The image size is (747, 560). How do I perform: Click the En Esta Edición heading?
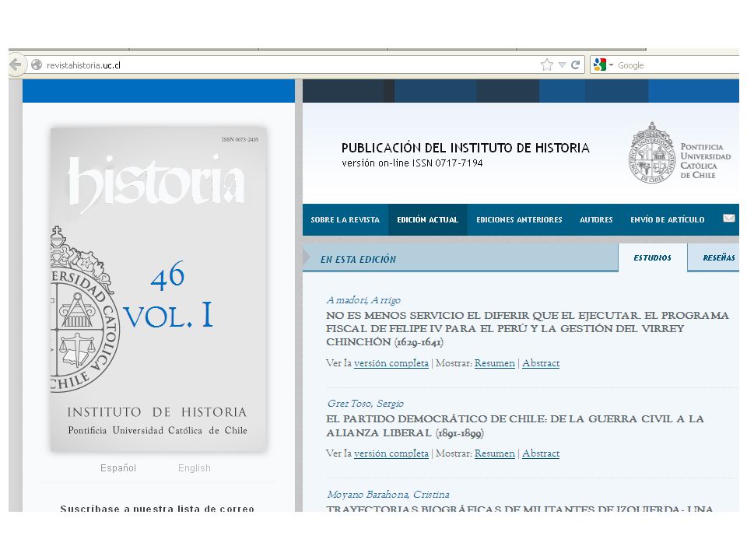[358, 259]
